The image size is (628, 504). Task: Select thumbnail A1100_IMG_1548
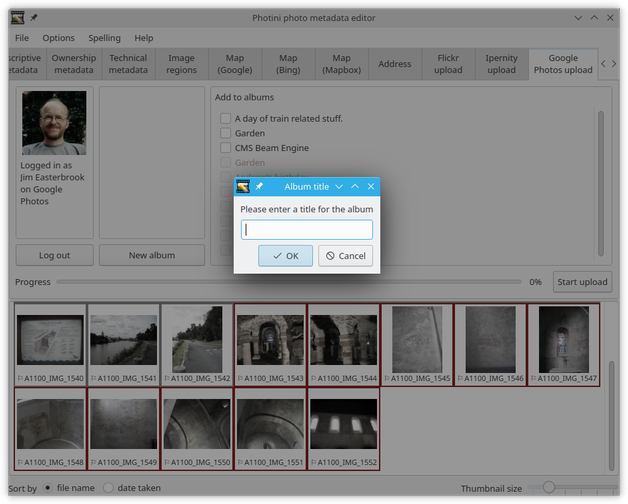50,429
